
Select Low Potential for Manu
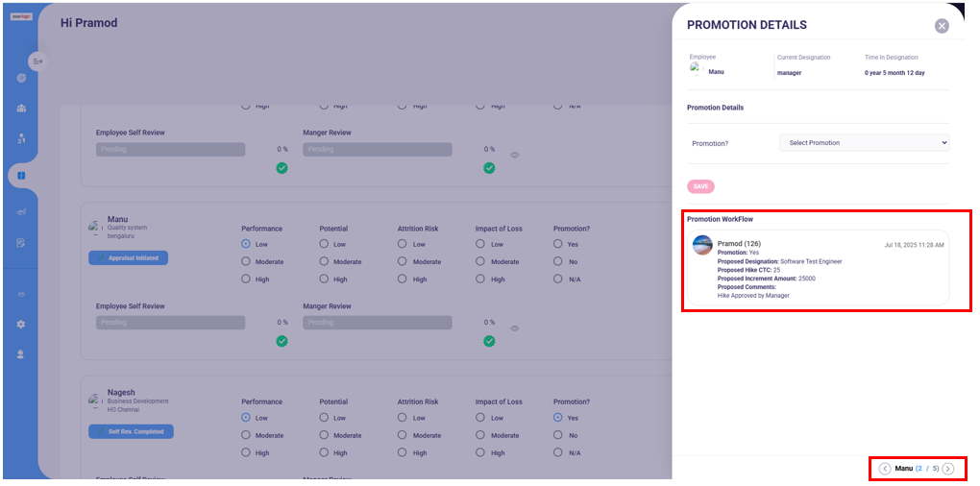pyautogui.click(x=324, y=244)
